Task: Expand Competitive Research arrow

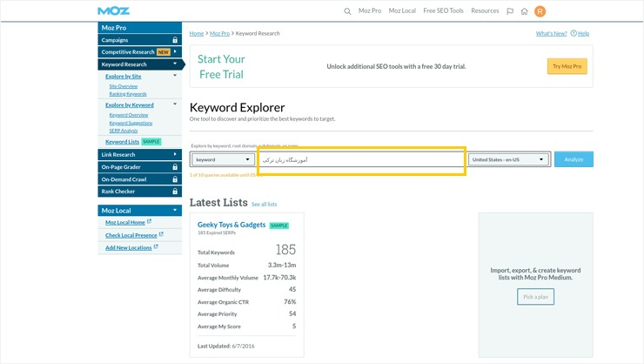Action: (x=176, y=51)
